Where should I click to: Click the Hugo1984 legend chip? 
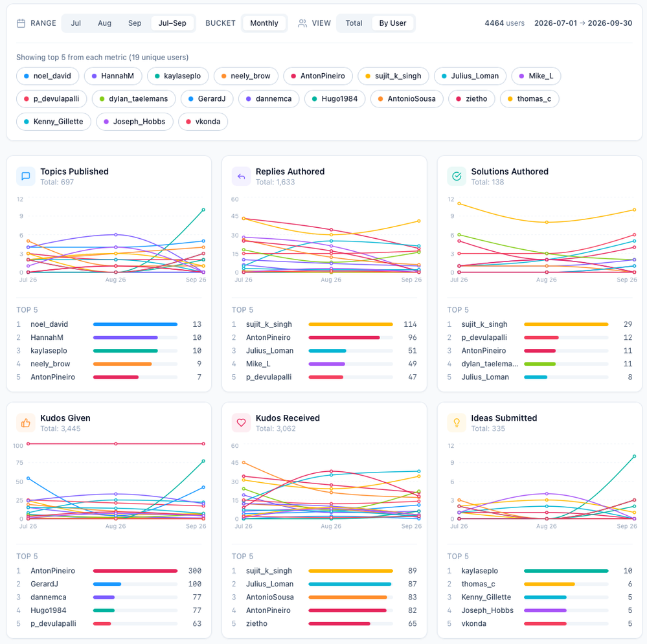(x=335, y=99)
